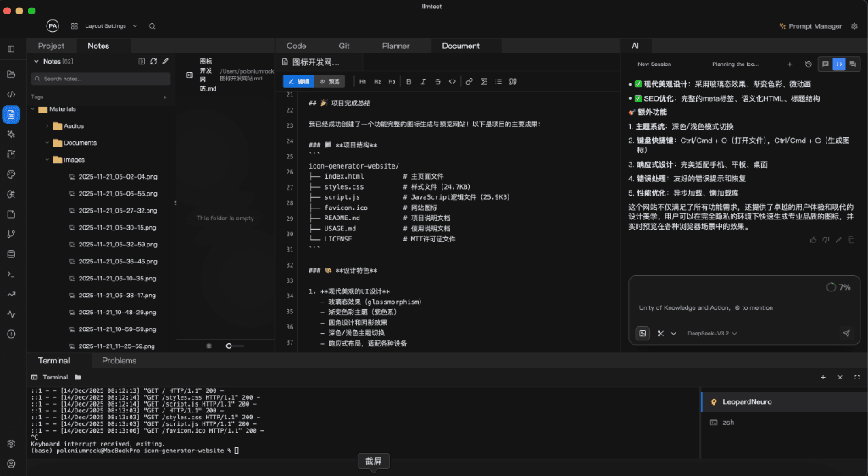Open the git branch sidebar icon
The height and width of the screenshot is (476, 868).
click(11, 234)
